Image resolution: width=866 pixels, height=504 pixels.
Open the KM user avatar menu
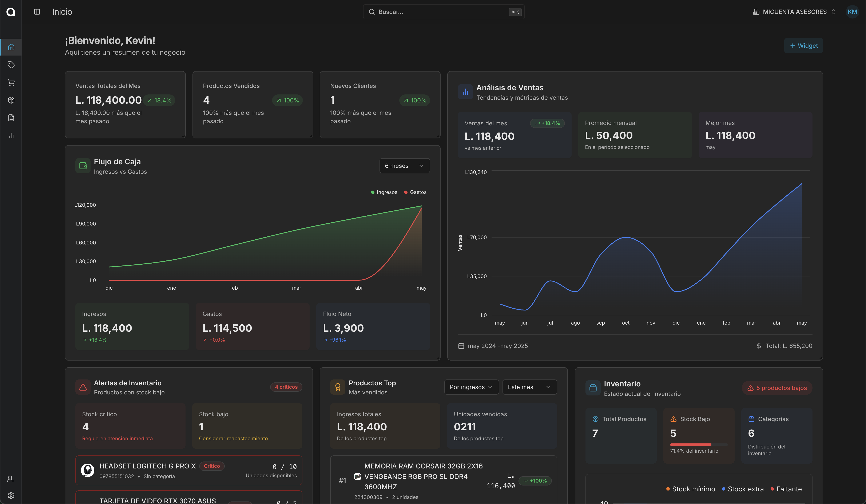[852, 12]
